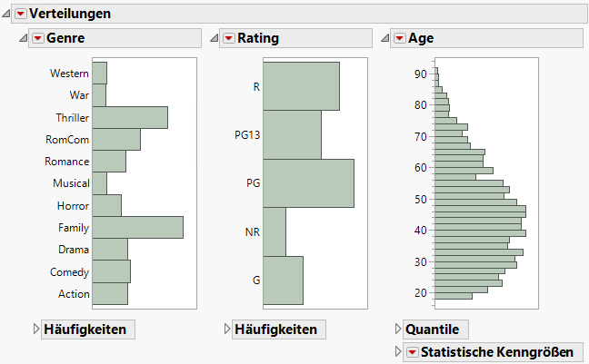Image resolution: width=589 pixels, height=364 pixels.
Task: Select the RomCom bar in Genre chart
Action: pyautogui.click(x=116, y=140)
